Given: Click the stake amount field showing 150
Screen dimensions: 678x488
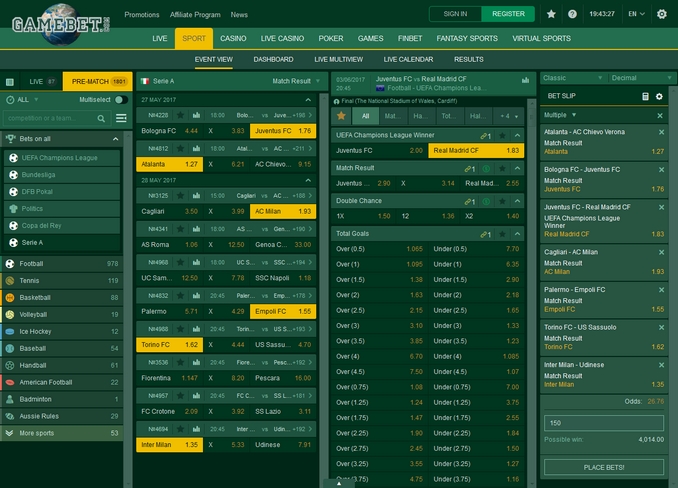Looking at the screenshot, I should (604, 423).
